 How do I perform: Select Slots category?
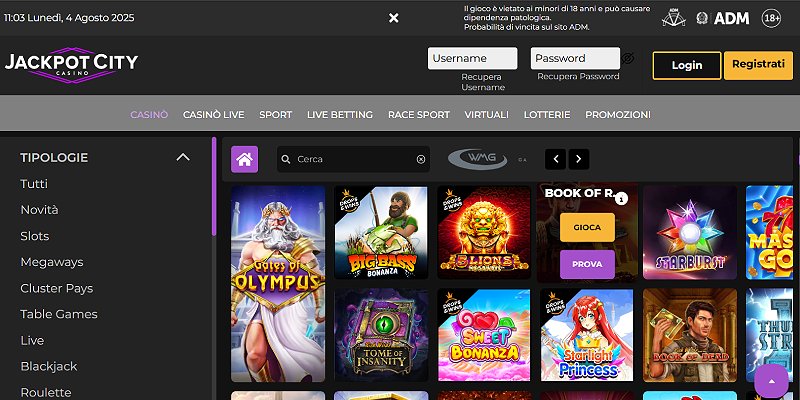coord(35,236)
